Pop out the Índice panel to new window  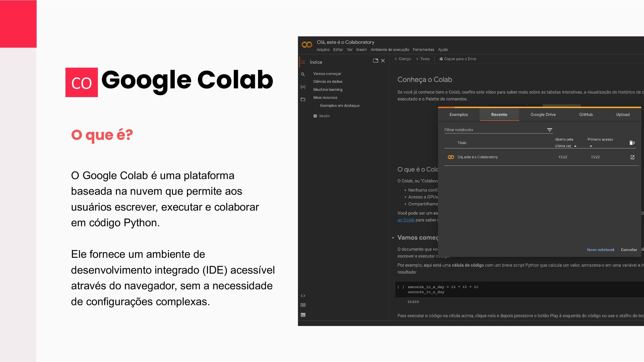(375, 61)
